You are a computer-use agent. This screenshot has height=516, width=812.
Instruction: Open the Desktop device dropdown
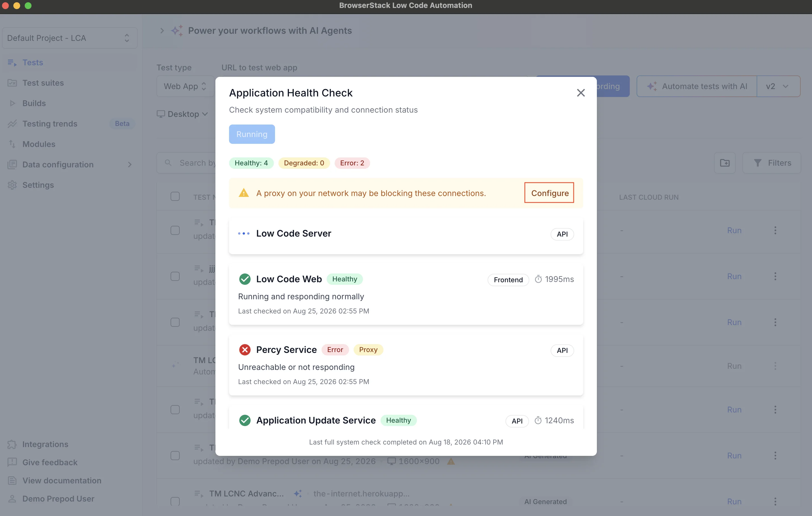[182, 114]
